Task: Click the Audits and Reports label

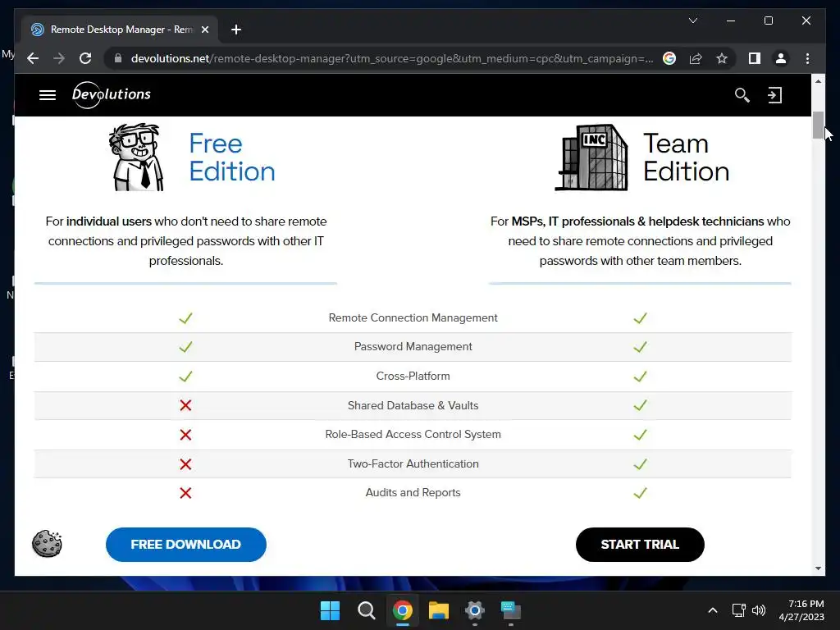Action: [x=413, y=493]
